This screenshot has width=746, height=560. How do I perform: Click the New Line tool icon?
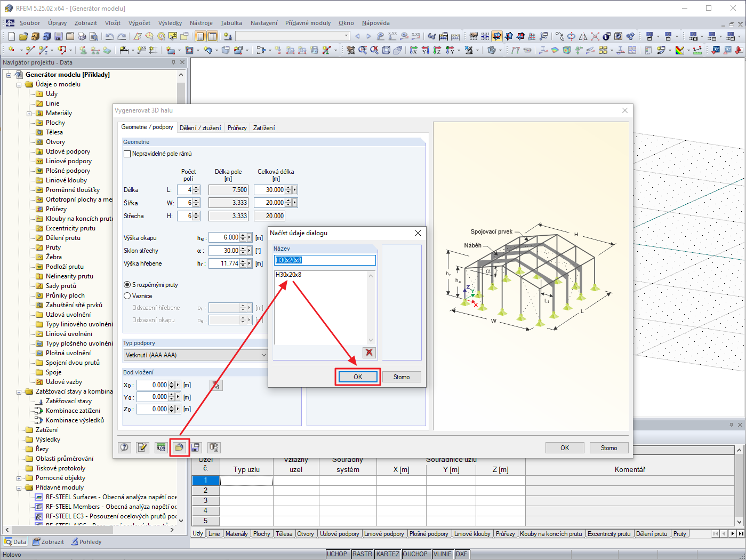click(x=30, y=50)
